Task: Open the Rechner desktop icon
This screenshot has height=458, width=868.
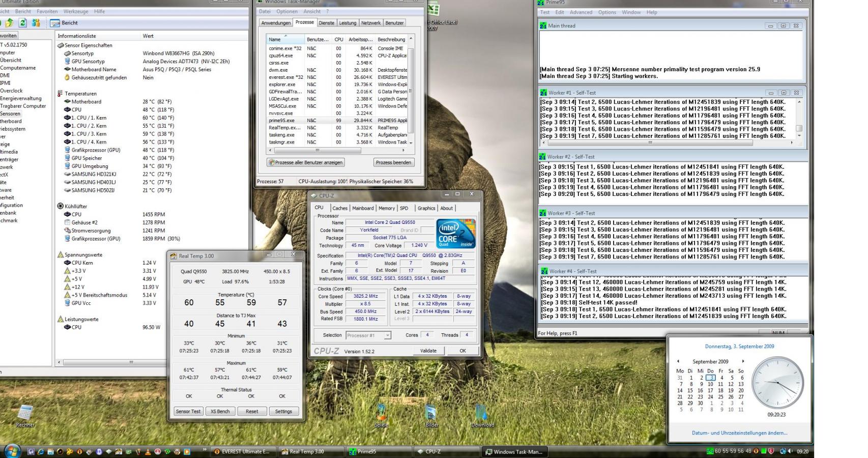Action: [x=25, y=415]
